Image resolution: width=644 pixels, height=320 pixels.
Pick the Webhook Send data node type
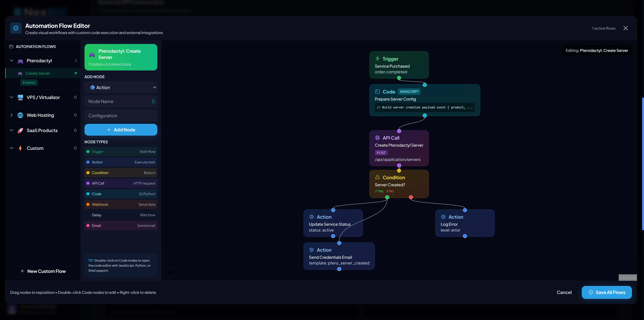click(121, 204)
